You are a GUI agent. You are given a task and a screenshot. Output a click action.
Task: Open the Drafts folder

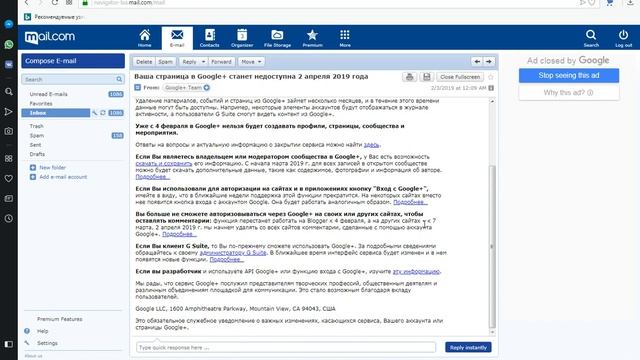(37, 154)
